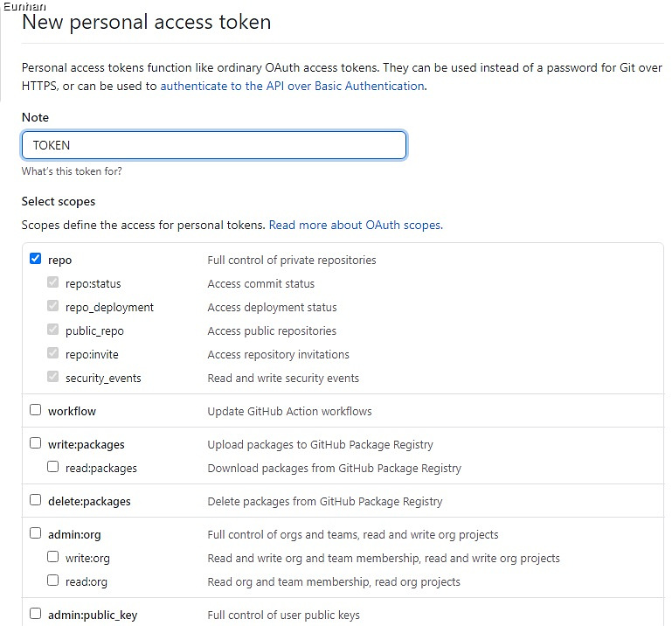Open 'Read more about OAuth scopes' link
Image resolution: width=672 pixels, height=626 pixels.
[355, 225]
